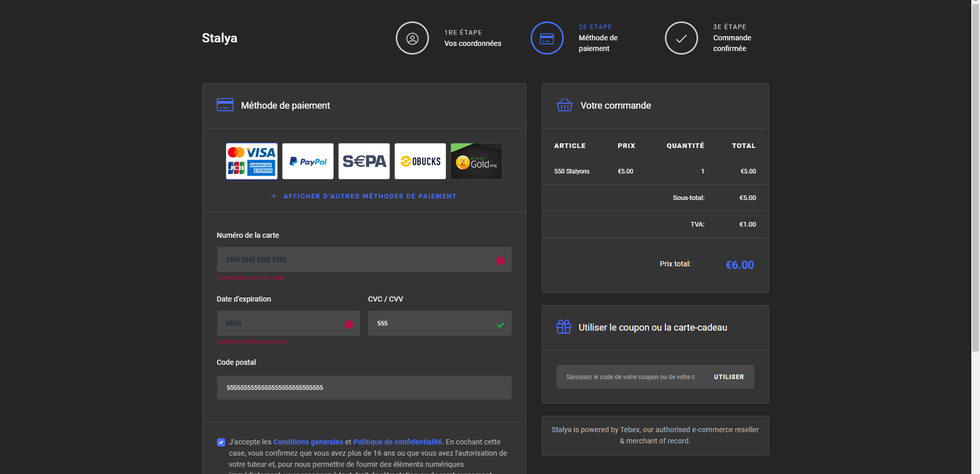Image resolution: width=980 pixels, height=474 pixels.
Task: Click the '€6.00' total price value
Action: tap(739, 265)
